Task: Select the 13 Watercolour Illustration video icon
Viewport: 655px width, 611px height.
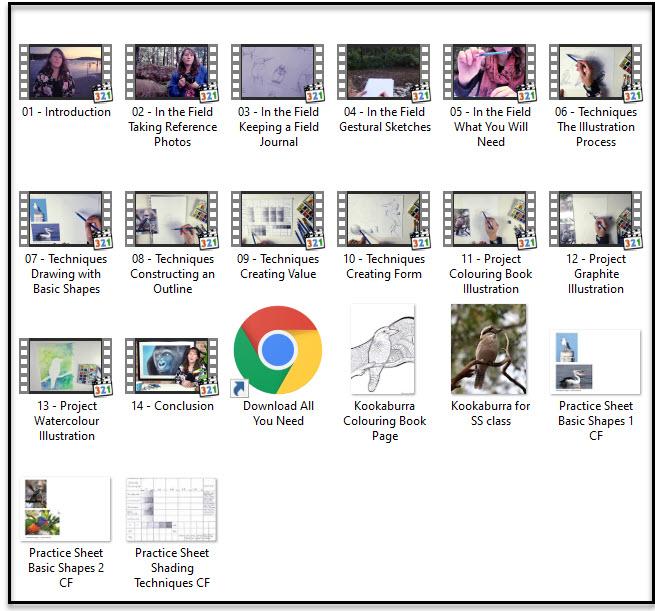Action: tap(66, 366)
